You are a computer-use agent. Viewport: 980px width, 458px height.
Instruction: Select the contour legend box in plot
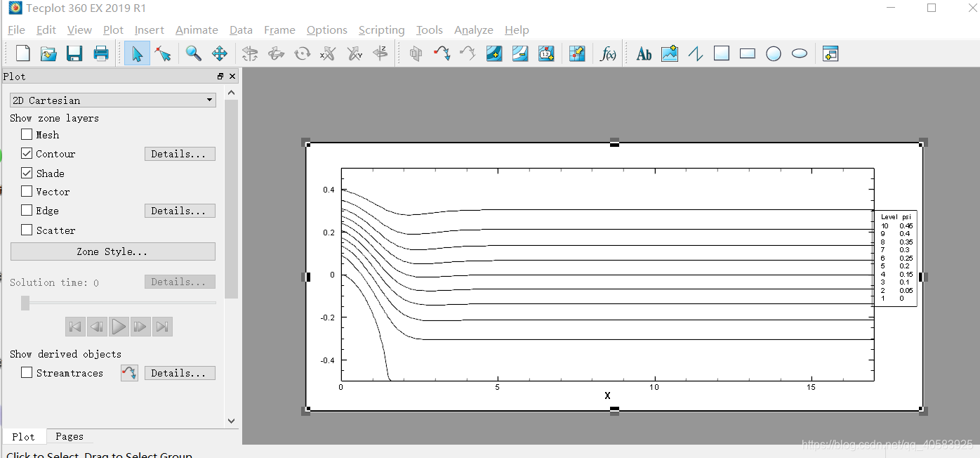tap(895, 258)
